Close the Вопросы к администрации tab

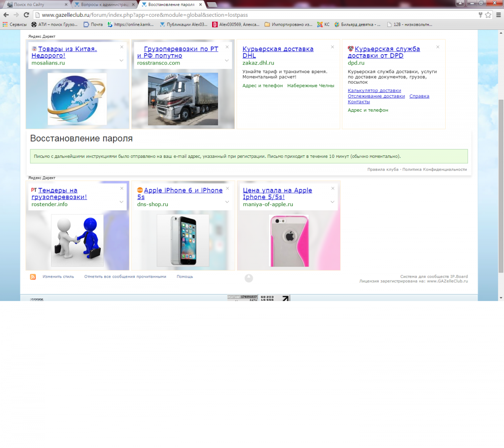click(x=134, y=5)
